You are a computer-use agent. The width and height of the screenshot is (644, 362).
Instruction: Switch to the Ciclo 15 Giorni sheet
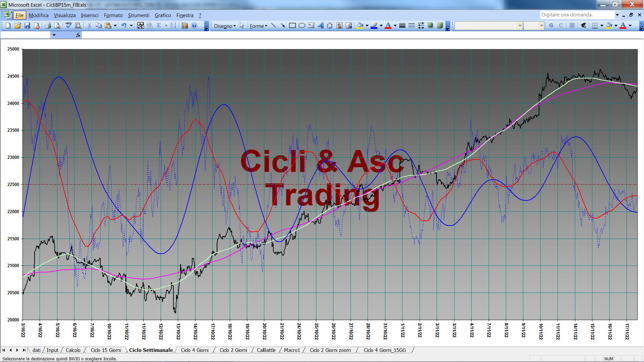(106, 350)
